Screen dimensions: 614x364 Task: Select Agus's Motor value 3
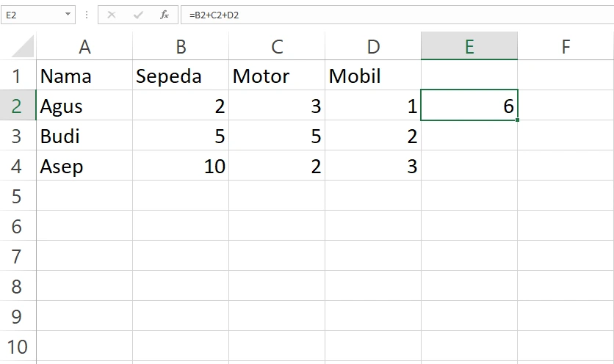277,105
